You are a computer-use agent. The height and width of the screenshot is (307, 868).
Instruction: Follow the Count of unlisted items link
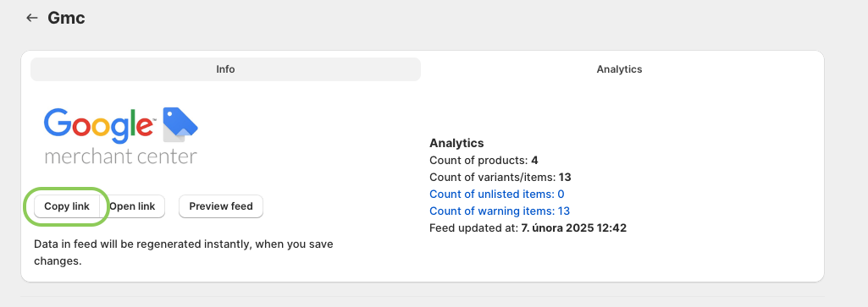point(497,195)
